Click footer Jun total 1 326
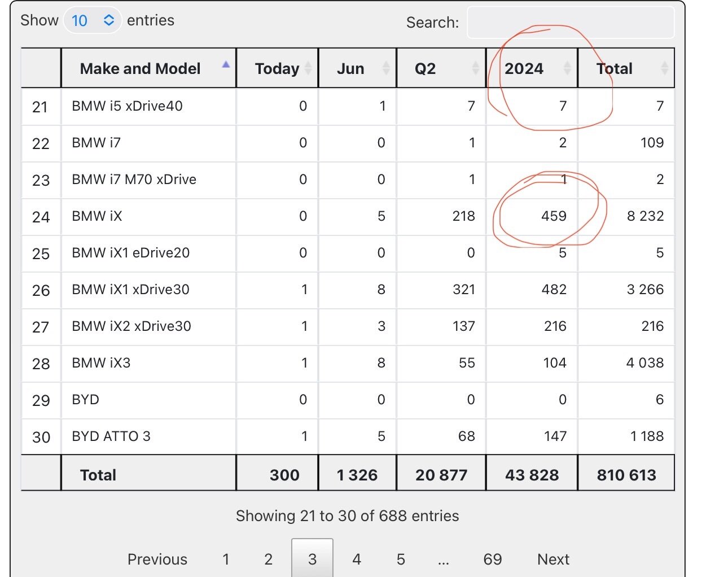 (x=357, y=475)
